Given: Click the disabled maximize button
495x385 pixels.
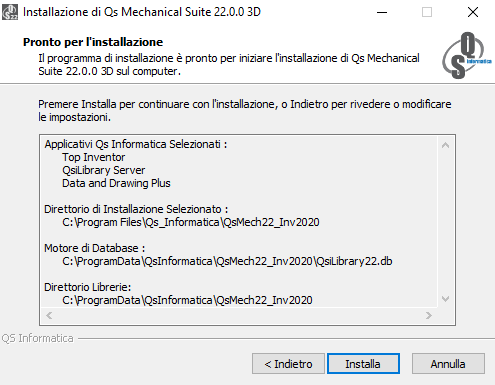Looking at the screenshot, I should click(427, 12).
